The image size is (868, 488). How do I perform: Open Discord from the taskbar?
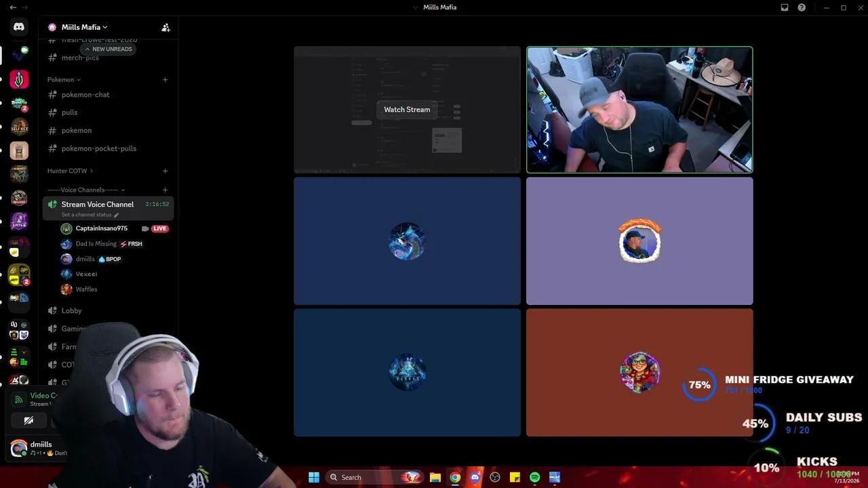pyautogui.click(x=475, y=477)
